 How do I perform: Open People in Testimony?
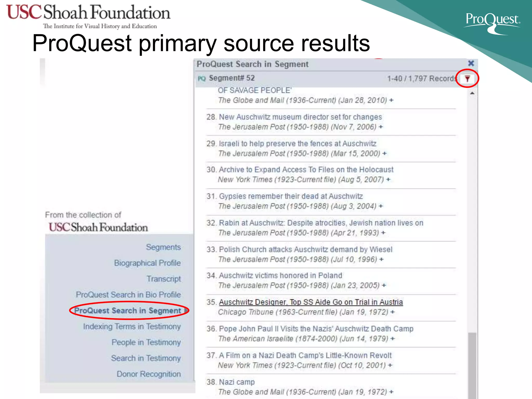point(146,342)
